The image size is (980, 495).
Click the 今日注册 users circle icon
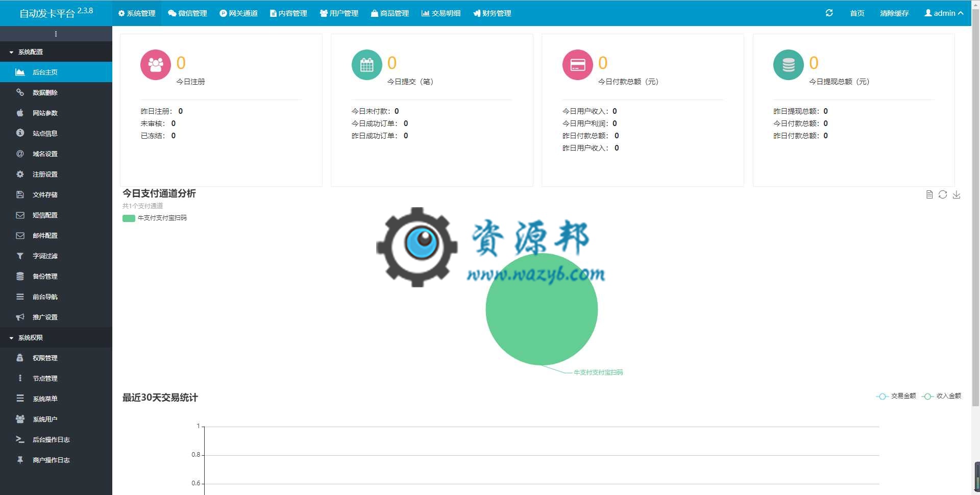156,65
